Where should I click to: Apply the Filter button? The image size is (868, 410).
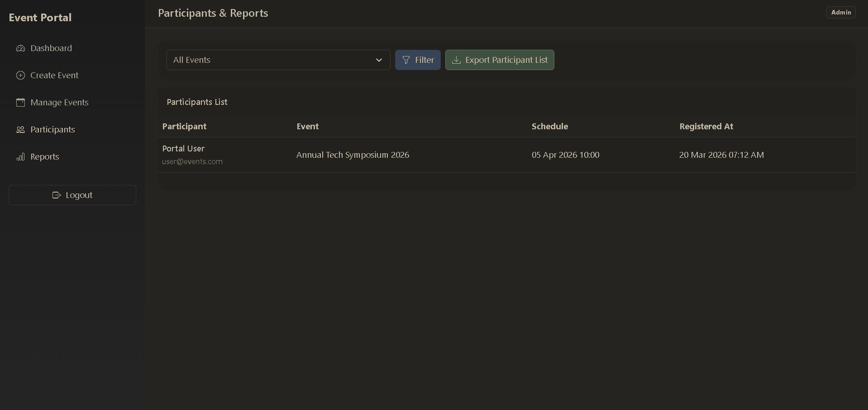coord(418,60)
